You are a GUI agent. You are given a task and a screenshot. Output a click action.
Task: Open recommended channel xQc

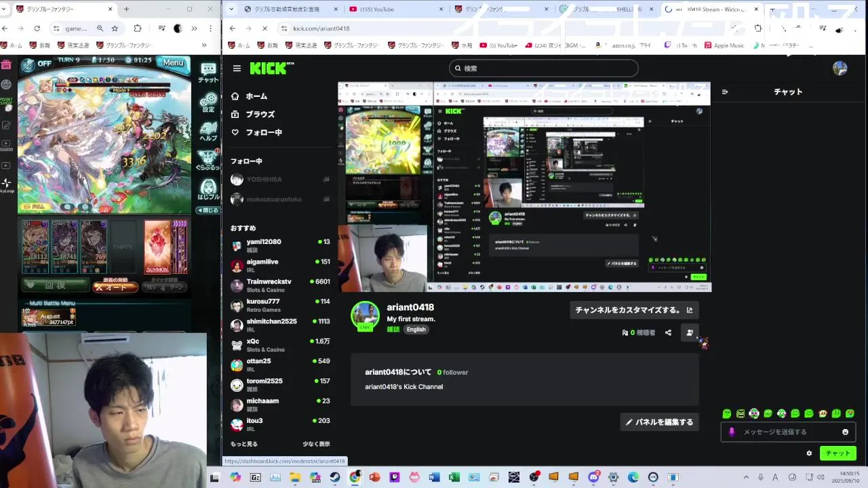coord(279,345)
